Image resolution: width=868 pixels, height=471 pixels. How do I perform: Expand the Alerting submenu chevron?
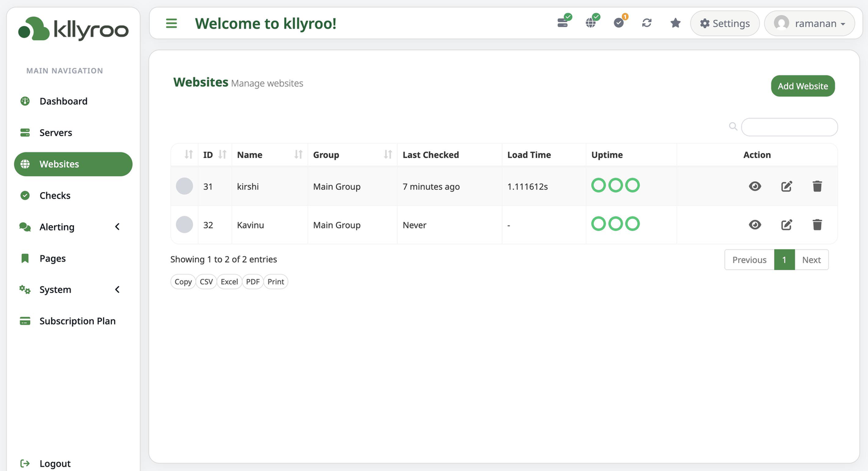(117, 227)
